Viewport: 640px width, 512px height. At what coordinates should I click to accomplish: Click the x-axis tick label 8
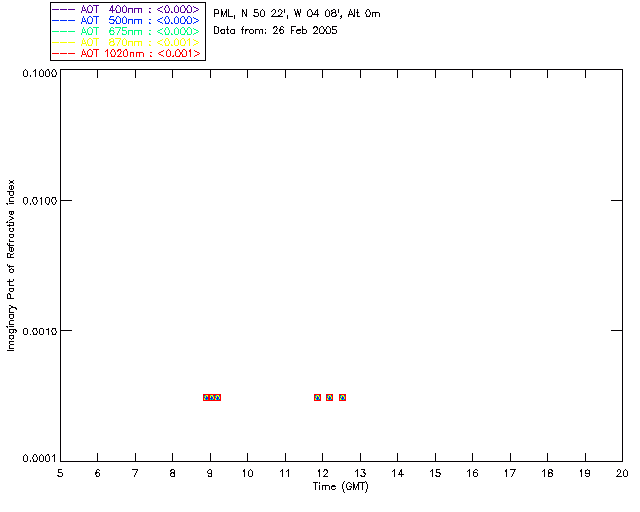[x=173, y=473]
